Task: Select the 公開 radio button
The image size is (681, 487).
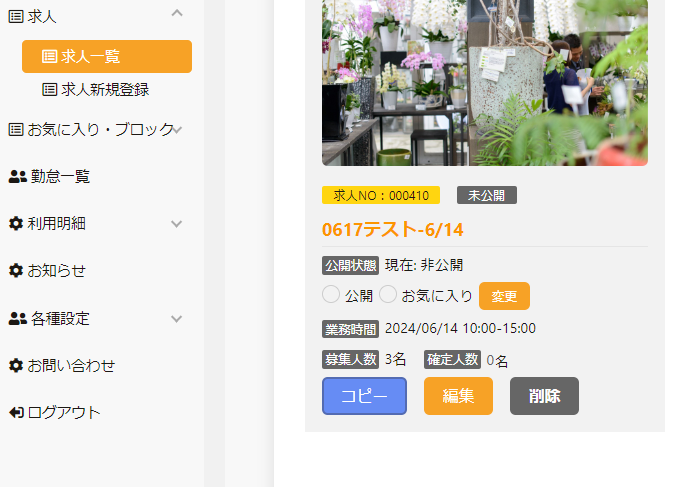Action: click(x=331, y=294)
